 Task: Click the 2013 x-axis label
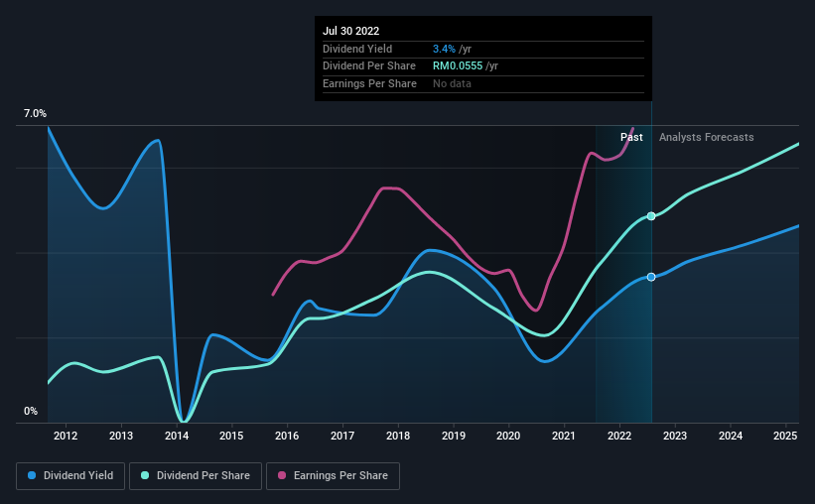tap(121, 436)
